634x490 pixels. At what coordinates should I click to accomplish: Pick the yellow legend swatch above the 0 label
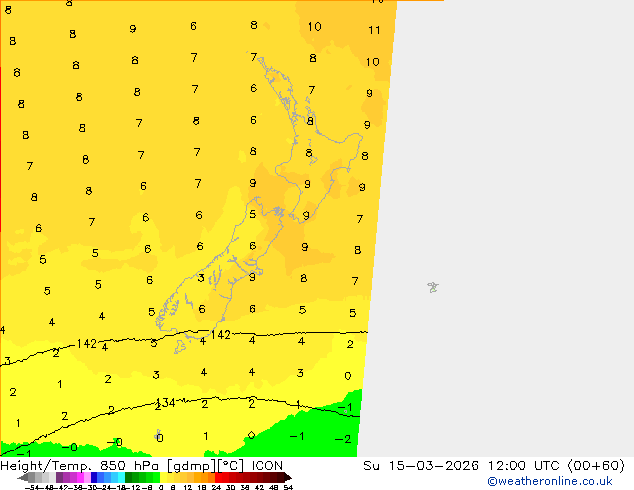(163, 477)
